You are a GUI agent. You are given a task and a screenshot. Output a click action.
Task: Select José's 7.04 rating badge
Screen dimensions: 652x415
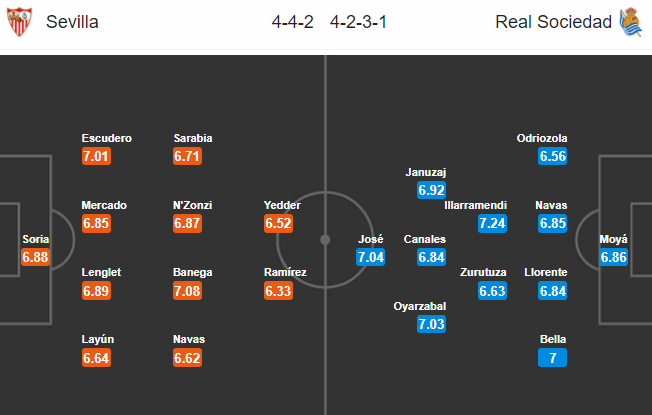(370, 257)
